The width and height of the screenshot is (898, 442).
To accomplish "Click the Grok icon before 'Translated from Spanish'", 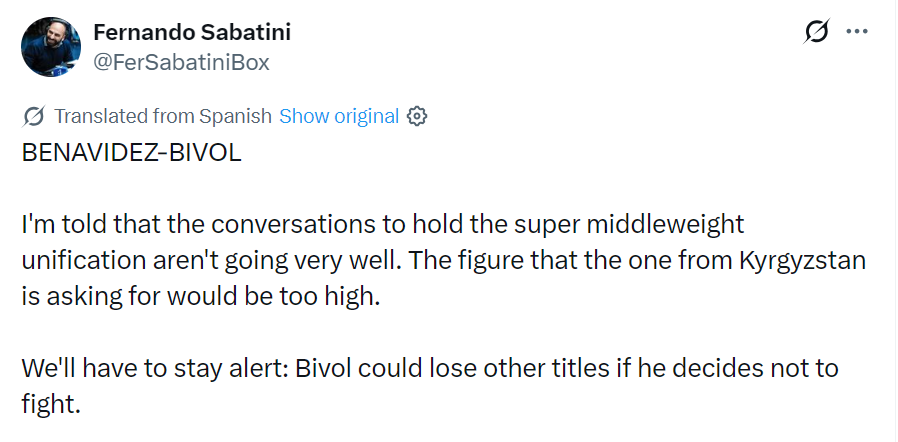I will (x=34, y=116).
